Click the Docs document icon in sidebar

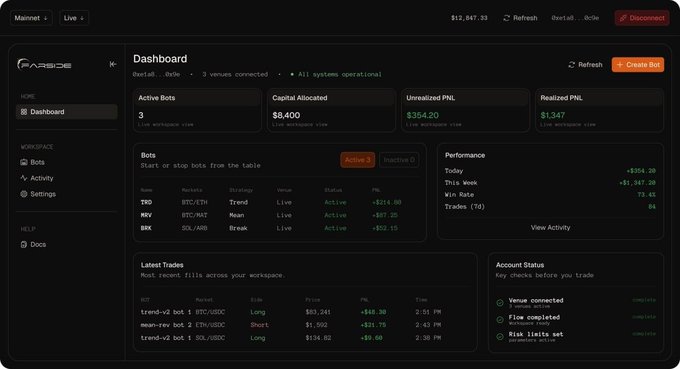click(x=24, y=245)
